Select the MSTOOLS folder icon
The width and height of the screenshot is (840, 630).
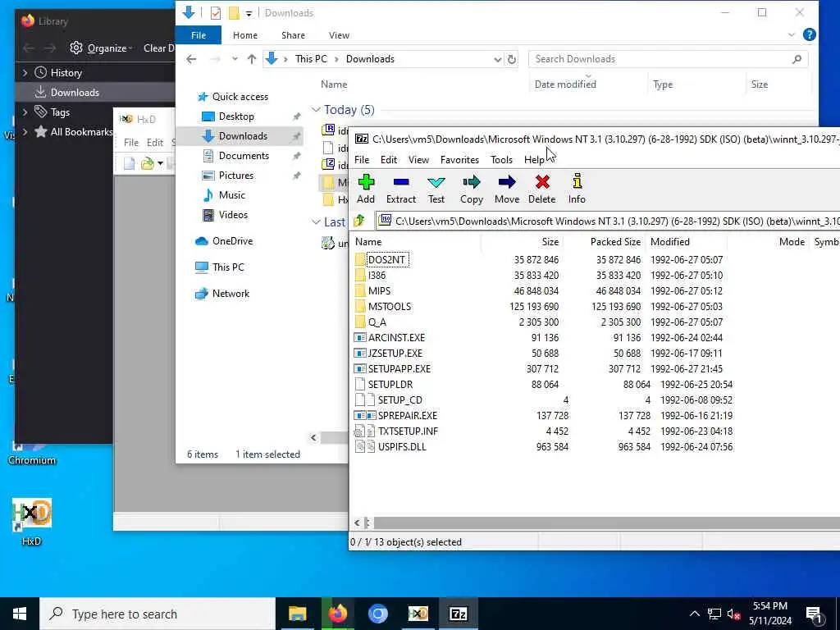pyautogui.click(x=361, y=307)
